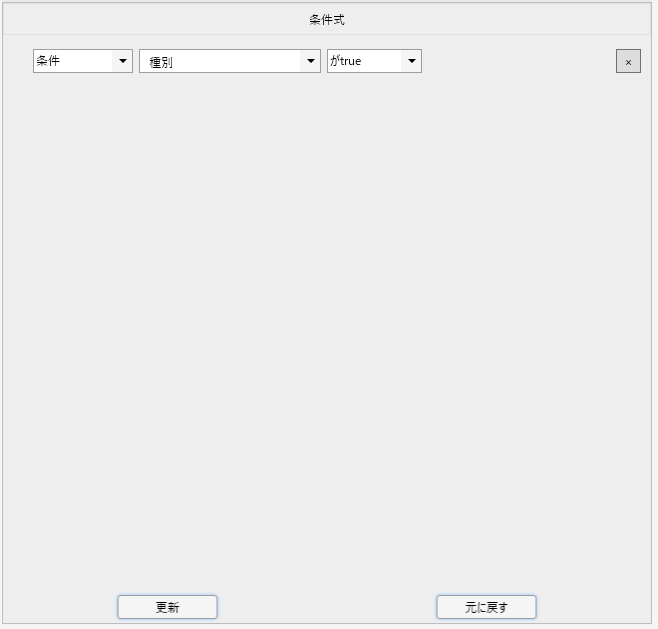Image resolution: width=658 pixels, height=629 pixels.
Task: Open the 条件 dropdown arrow
Action: click(x=123, y=61)
